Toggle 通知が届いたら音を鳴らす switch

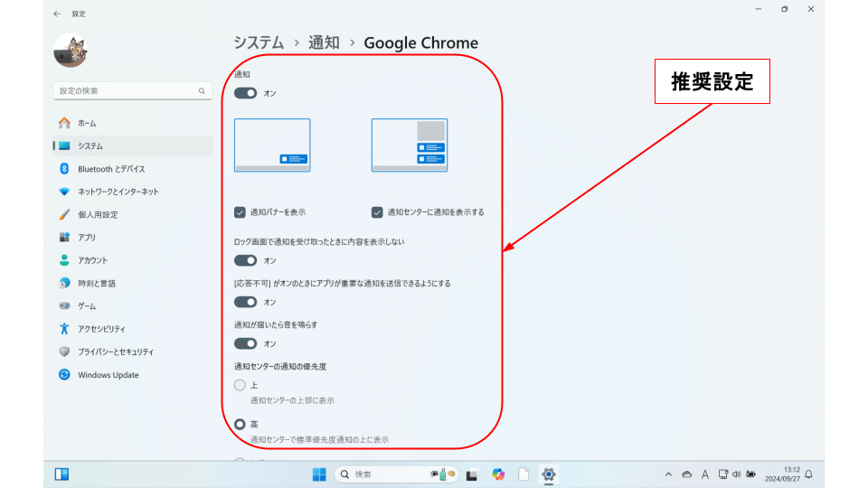(x=245, y=343)
